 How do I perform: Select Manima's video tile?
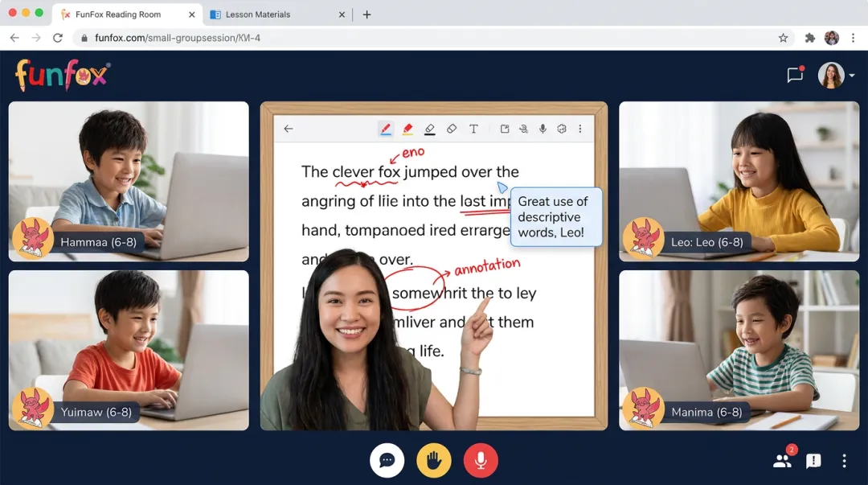(x=739, y=351)
